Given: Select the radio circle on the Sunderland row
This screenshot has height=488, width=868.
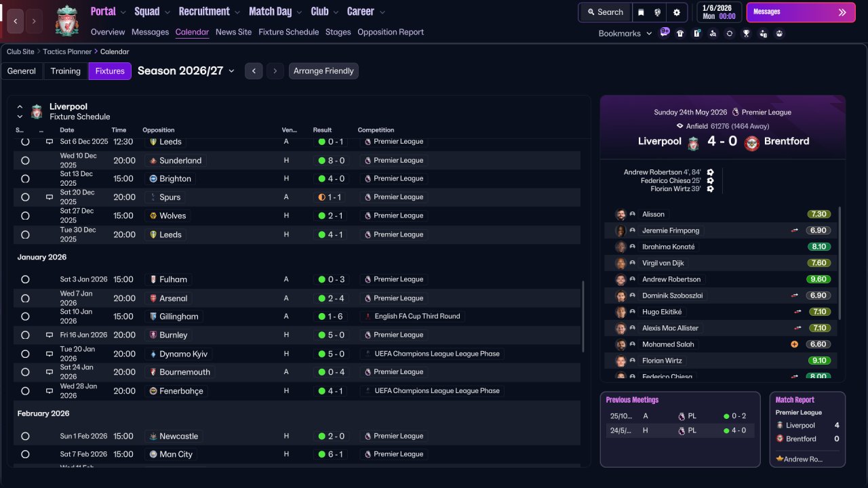Looking at the screenshot, I should pyautogui.click(x=25, y=161).
